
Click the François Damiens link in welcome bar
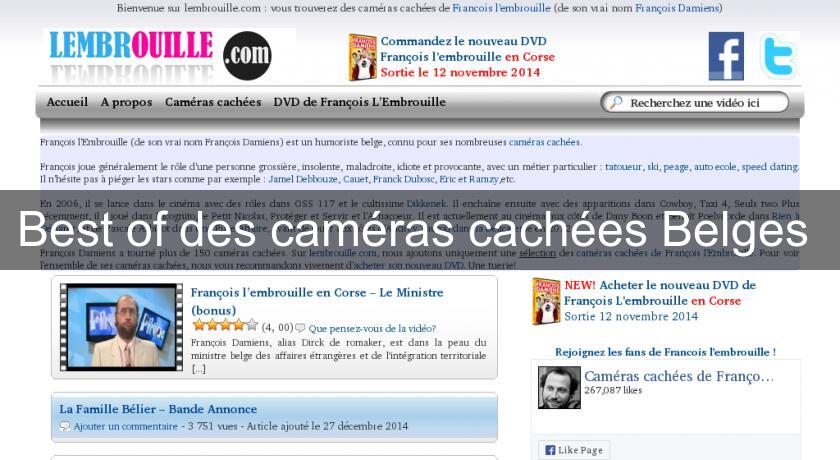click(677, 8)
